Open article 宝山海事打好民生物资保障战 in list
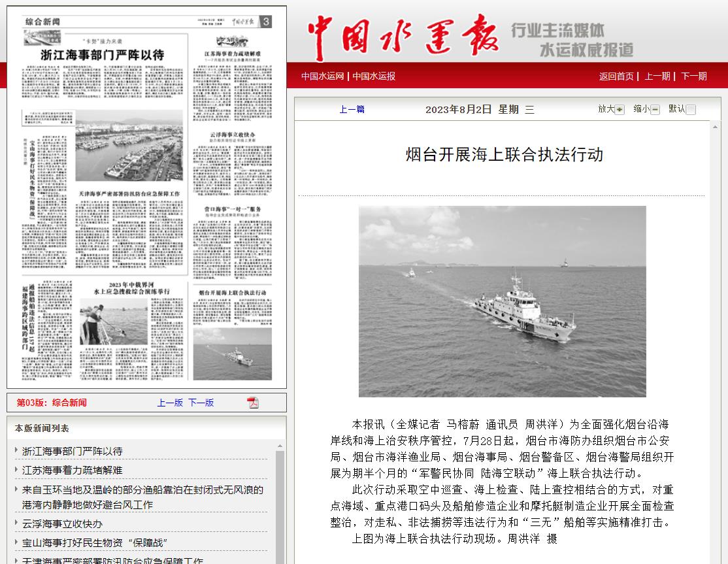This screenshot has width=728, height=564. (95, 542)
